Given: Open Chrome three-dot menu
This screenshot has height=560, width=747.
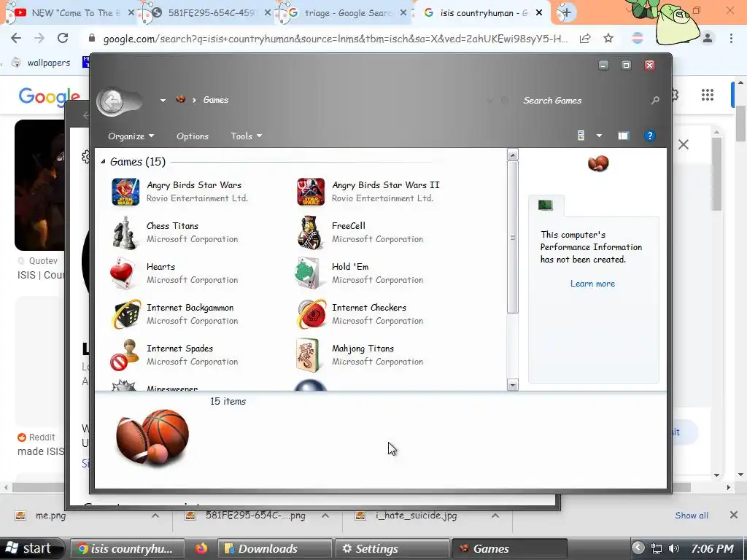Looking at the screenshot, I should tap(731, 38).
